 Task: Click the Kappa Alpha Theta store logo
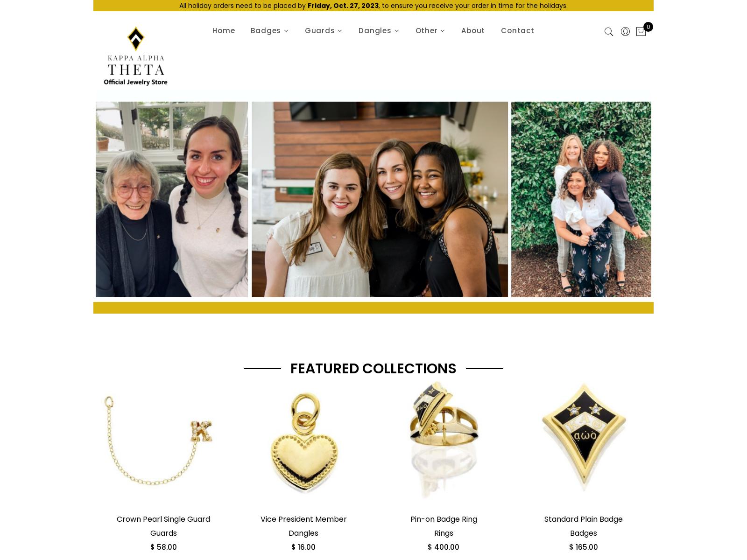click(135, 56)
